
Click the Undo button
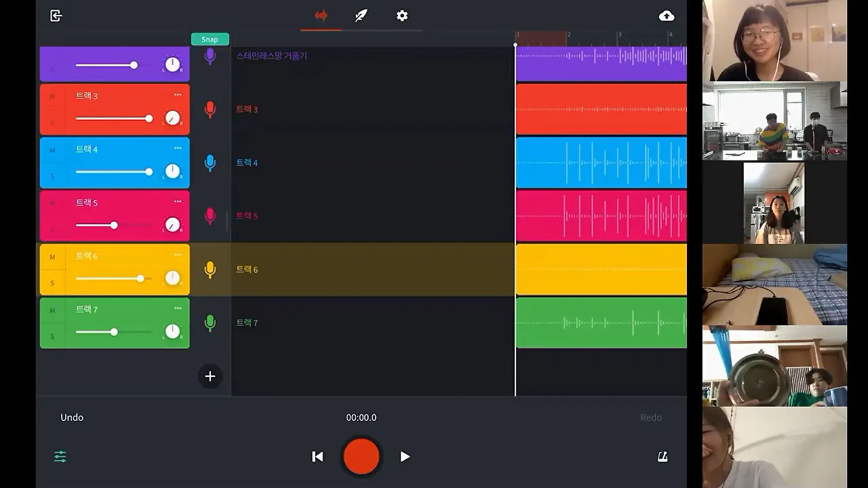72,418
